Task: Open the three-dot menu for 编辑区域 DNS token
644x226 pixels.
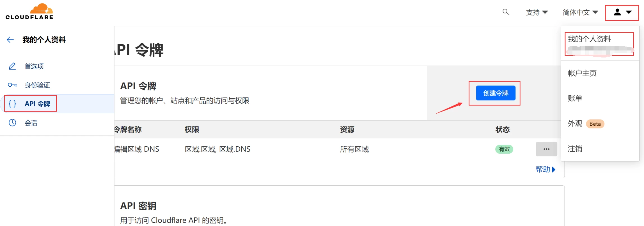Action: [x=546, y=149]
